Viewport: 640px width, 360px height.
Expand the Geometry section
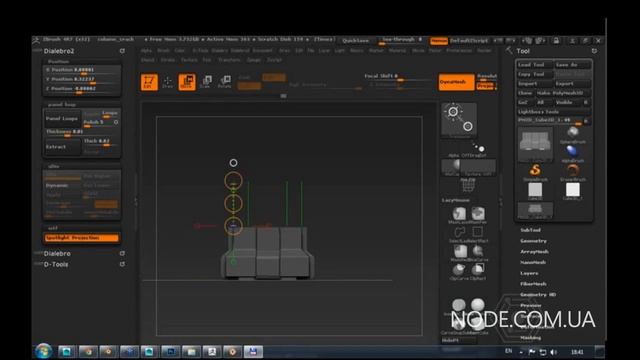click(533, 241)
